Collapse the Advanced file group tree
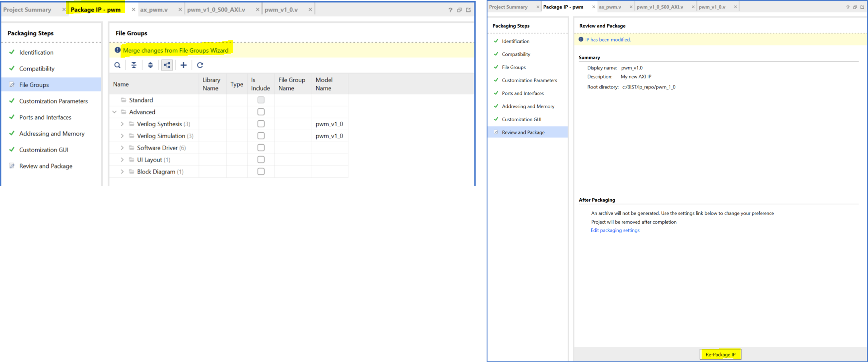This screenshot has width=868, height=362. pyautogui.click(x=115, y=112)
